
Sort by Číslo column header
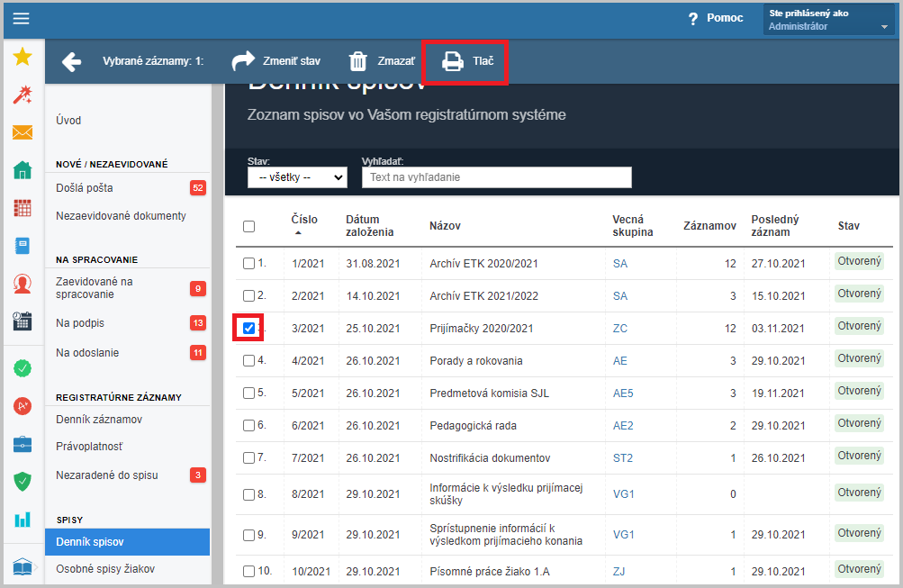pos(304,220)
